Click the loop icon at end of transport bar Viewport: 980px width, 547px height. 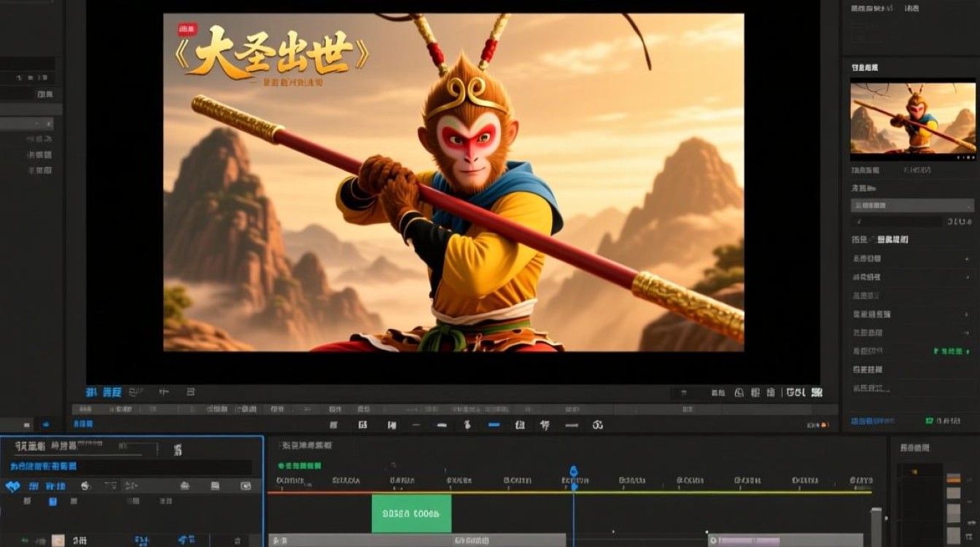coord(598,424)
